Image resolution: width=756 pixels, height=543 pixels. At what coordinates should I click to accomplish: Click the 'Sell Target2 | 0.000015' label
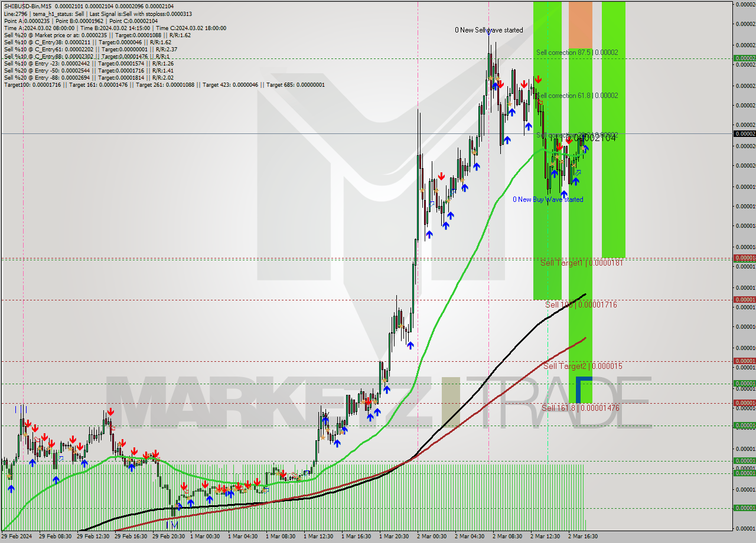pyautogui.click(x=583, y=367)
